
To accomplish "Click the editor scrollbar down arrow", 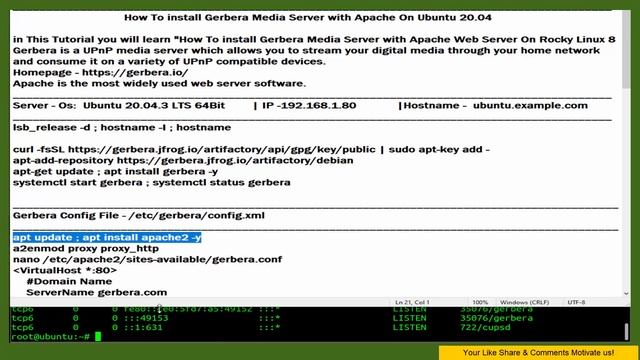I will [x=626, y=293].
